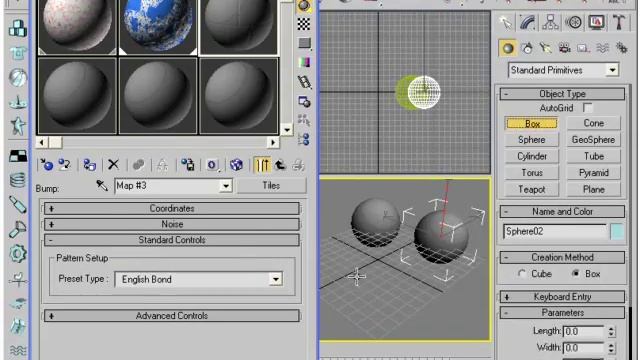Click the GeoSphere primitive button
The height and width of the screenshot is (360, 640).
pyautogui.click(x=593, y=140)
